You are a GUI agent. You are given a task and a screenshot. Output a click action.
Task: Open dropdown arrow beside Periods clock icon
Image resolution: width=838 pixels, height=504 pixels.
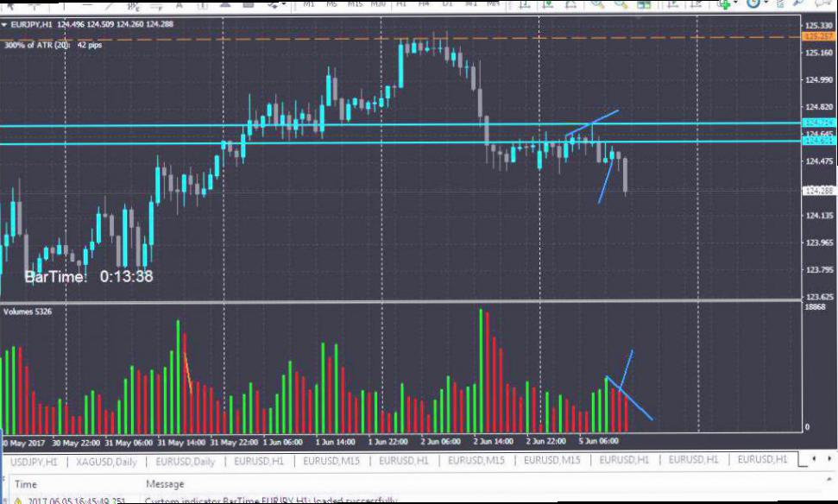click(x=765, y=4)
